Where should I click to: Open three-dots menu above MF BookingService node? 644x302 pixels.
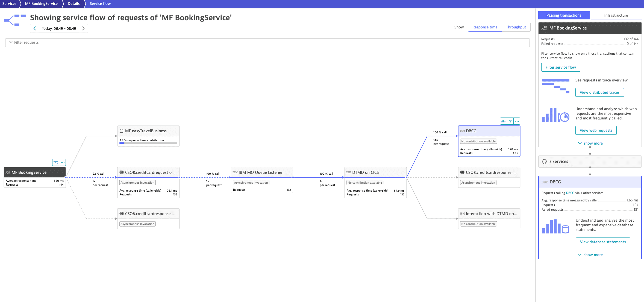click(63, 162)
